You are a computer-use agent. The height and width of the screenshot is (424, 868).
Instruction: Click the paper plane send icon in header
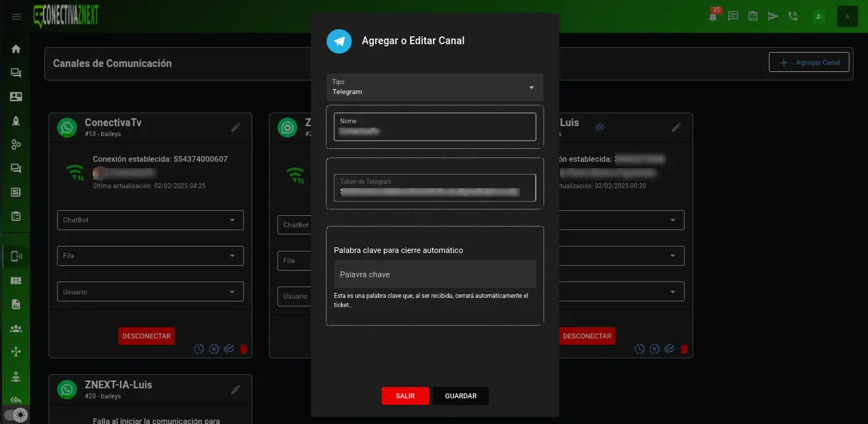point(772,16)
